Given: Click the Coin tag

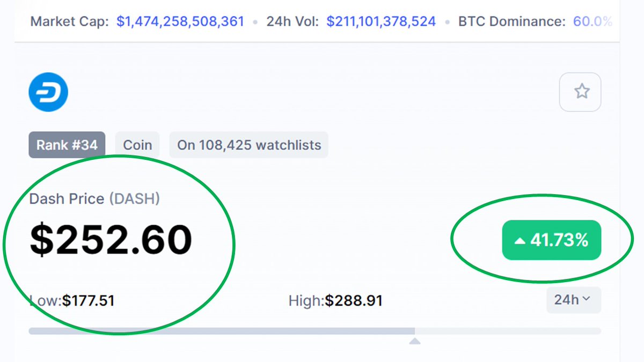Looking at the screenshot, I should (137, 145).
